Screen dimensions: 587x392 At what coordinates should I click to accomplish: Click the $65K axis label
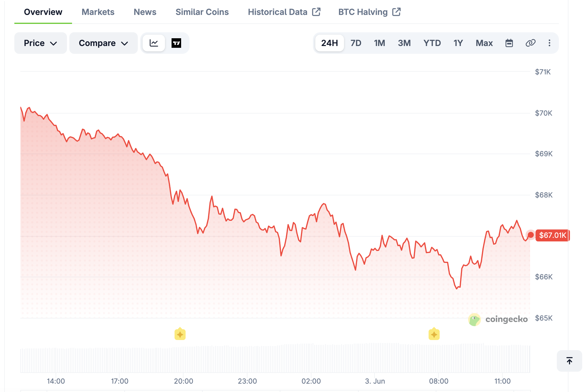point(544,318)
